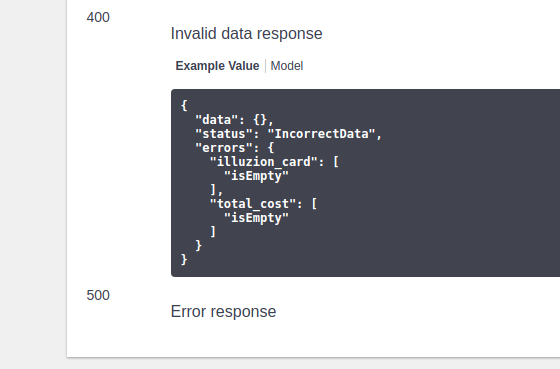
Task: Click the "data": {} line in JSON
Action: point(234,120)
